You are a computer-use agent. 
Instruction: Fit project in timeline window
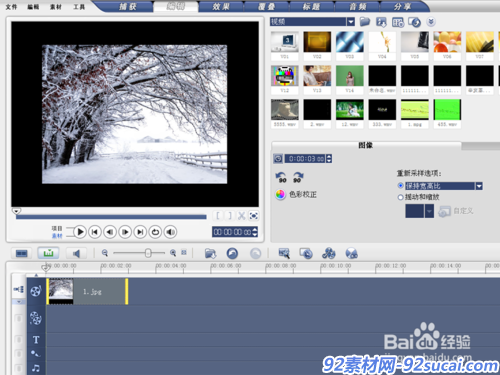(x=184, y=253)
